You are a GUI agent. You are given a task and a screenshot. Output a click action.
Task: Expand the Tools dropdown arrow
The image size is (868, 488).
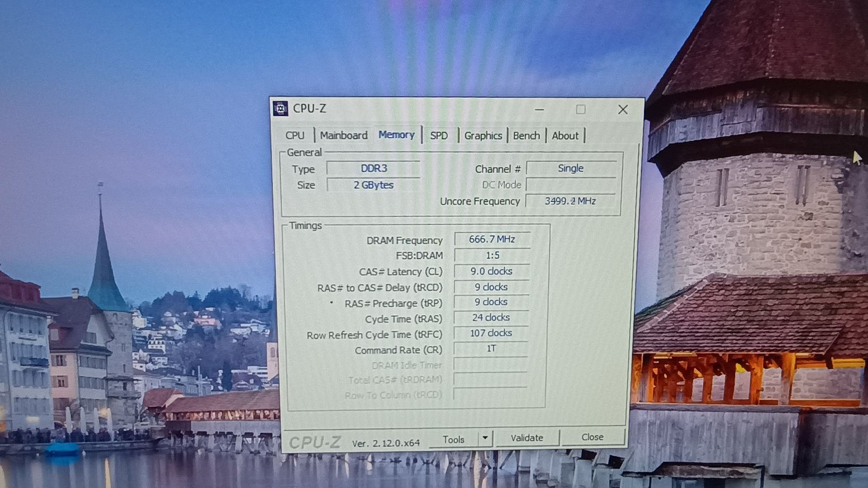485,439
